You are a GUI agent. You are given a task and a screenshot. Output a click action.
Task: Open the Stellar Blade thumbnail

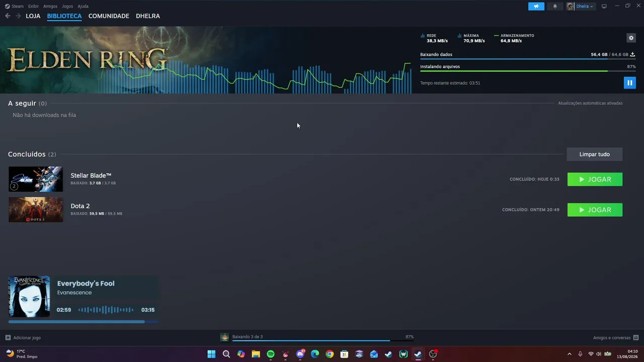(36, 179)
